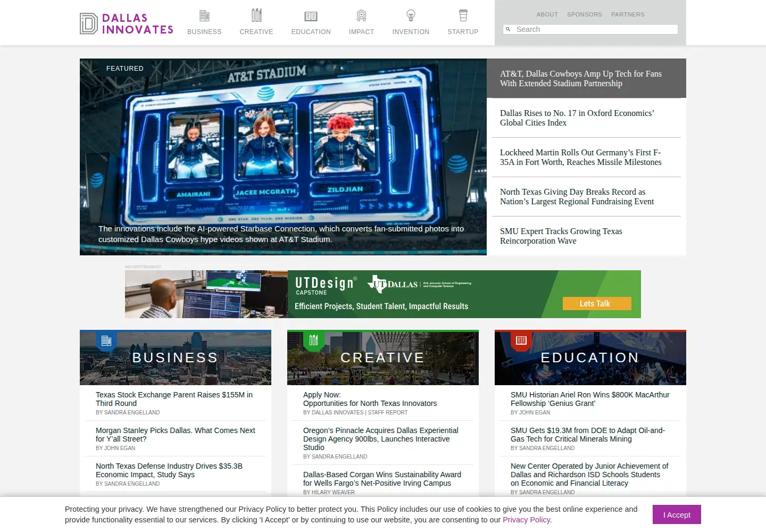
Task: Open the Privacy Policy link in banner
Action: point(527,520)
